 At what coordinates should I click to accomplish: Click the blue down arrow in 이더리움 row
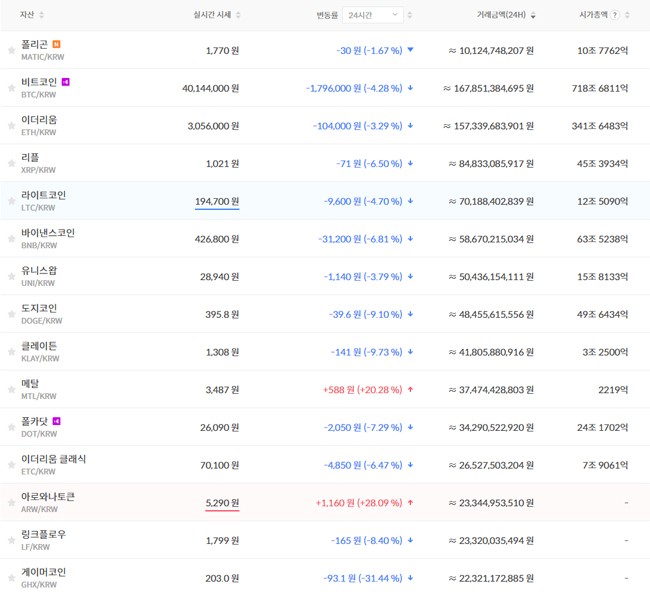click(x=410, y=126)
